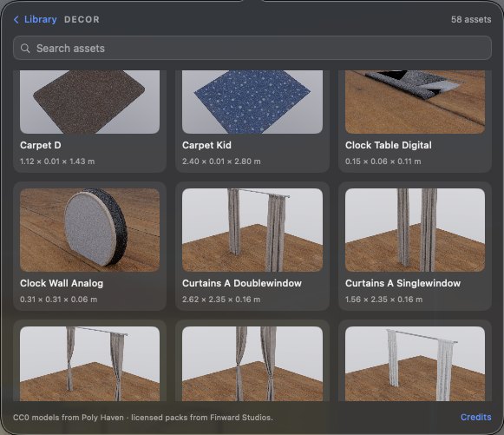Click the Poly Haven attribution text
Screen dimensions: 504x435
tap(143, 418)
